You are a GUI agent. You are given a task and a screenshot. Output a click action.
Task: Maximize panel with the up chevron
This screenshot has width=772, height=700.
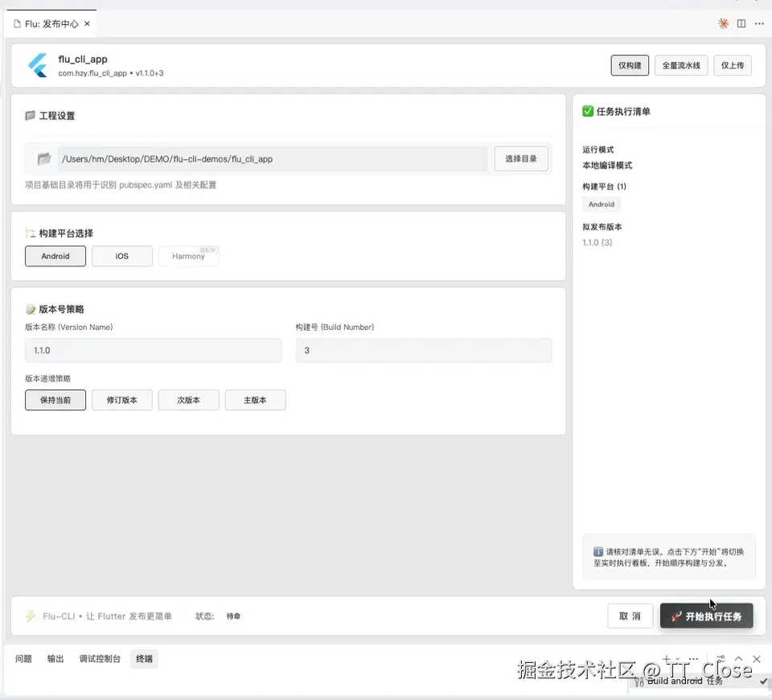coord(738,659)
